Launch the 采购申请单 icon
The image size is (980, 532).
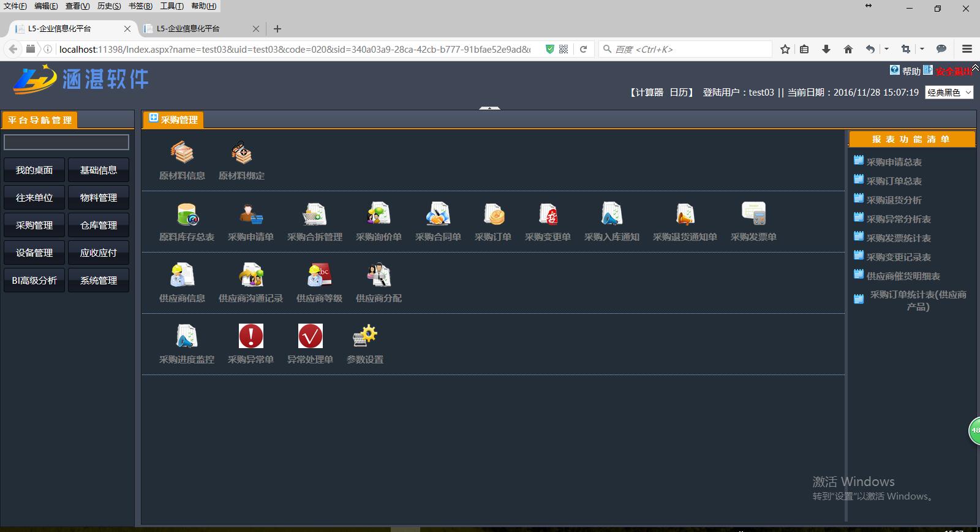[x=251, y=215]
